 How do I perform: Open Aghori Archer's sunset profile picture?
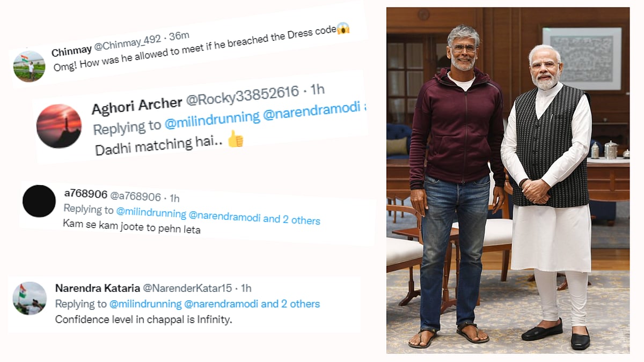pyautogui.click(x=59, y=125)
